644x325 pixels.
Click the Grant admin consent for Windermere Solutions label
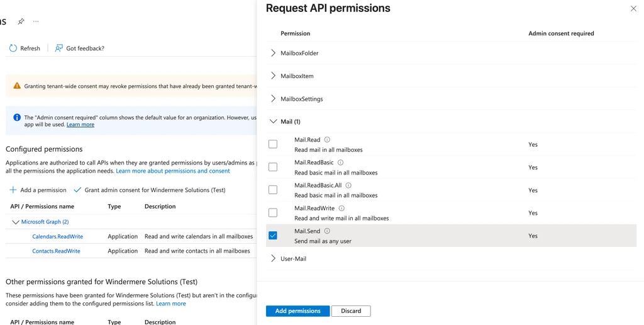155,190
